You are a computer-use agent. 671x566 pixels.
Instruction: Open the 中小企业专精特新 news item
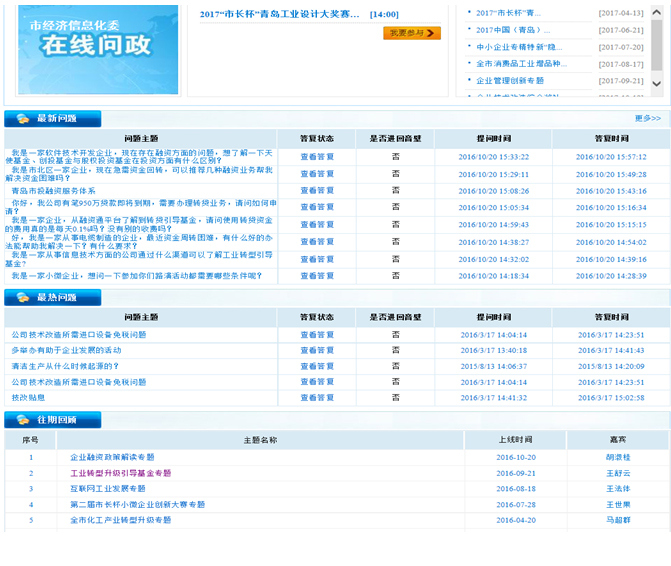tap(518, 47)
